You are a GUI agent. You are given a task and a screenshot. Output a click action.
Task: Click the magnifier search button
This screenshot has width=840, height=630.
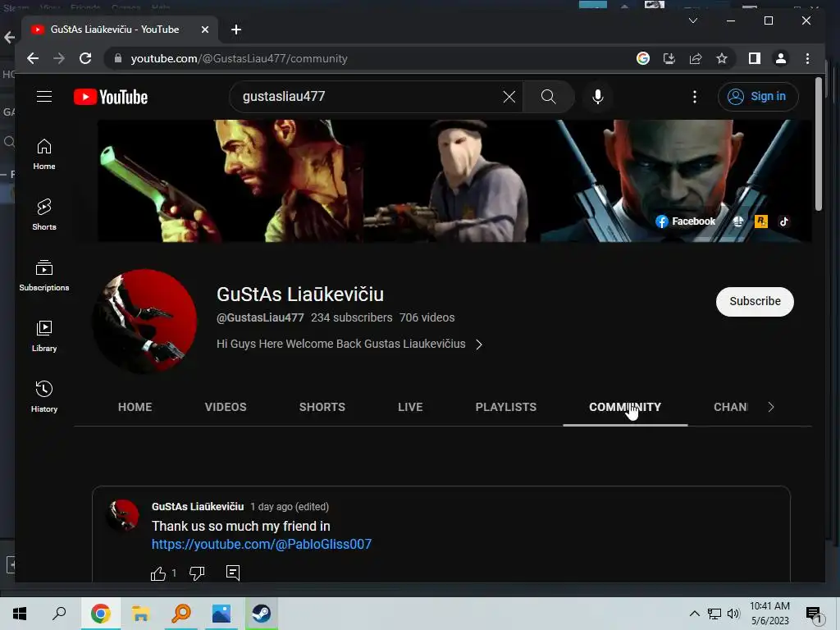point(549,97)
